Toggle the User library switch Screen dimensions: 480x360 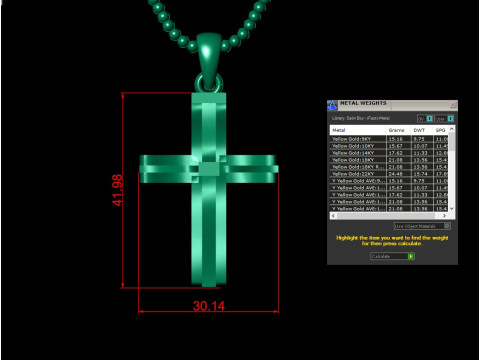(x=450, y=119)
